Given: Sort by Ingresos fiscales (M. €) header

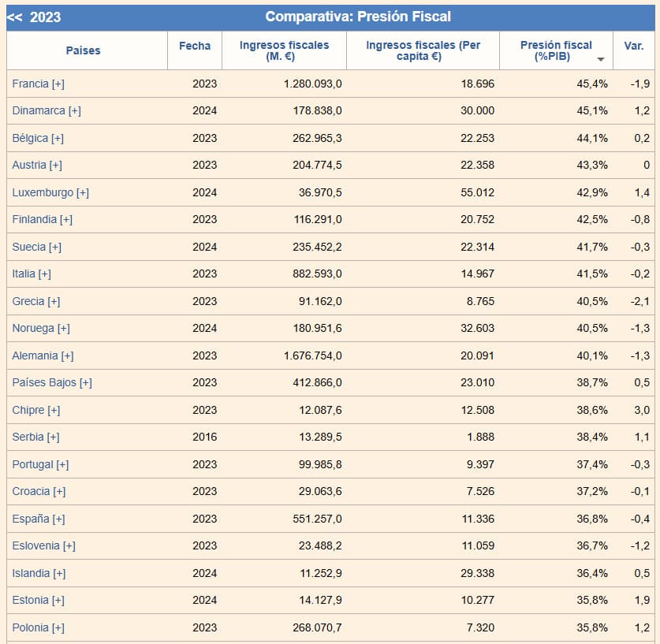Looking at the screenshot, I should pos(285,50).
